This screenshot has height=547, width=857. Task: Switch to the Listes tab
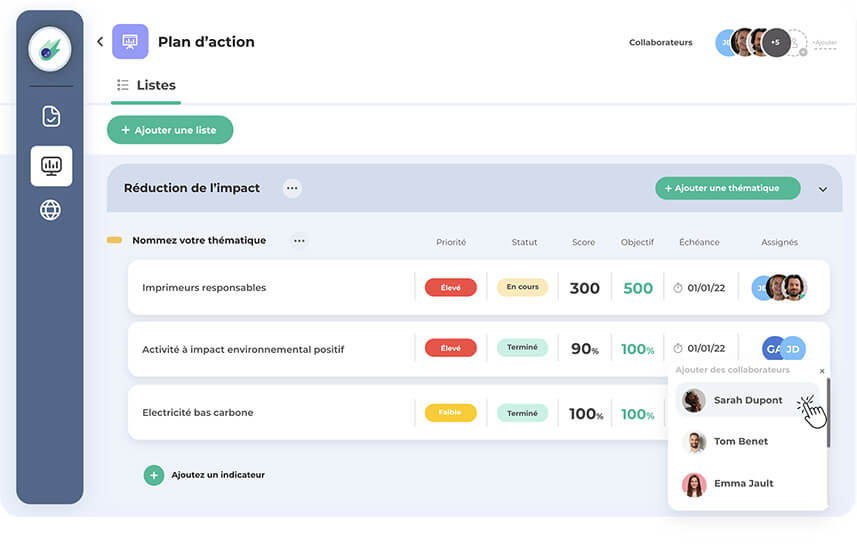coord(146,85)
